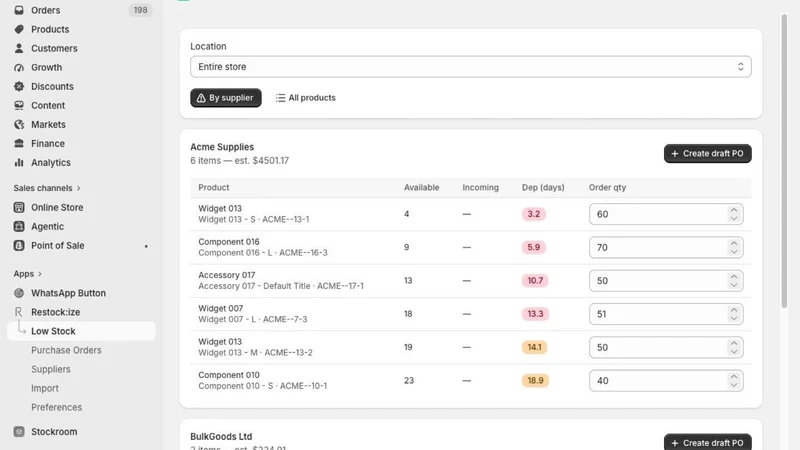Click the 13.3 days depletion badge
This screenshot has width=800, height=450.
click(535, 314)
